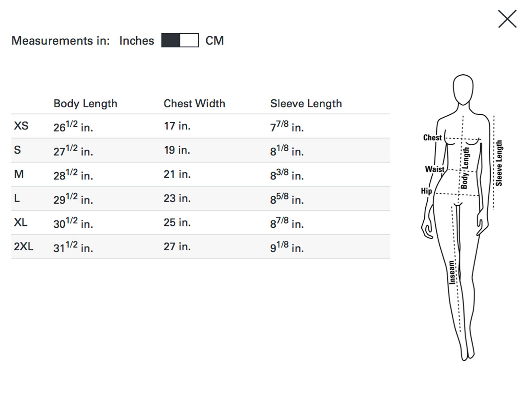Click the Waist label on the mannequin diagram
Viewport: 532px width, 412px height.
pos(434,169)
